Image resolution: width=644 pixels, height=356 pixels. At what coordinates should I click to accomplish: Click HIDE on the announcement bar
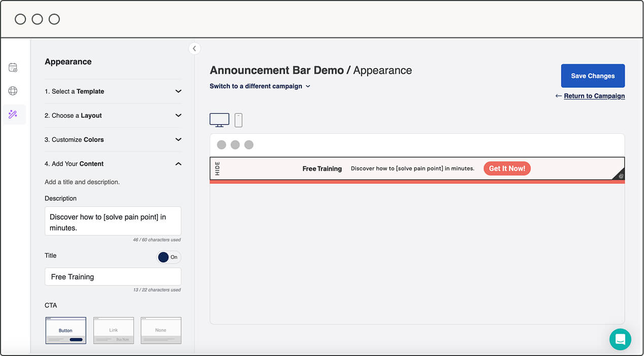tap(218, 168)
